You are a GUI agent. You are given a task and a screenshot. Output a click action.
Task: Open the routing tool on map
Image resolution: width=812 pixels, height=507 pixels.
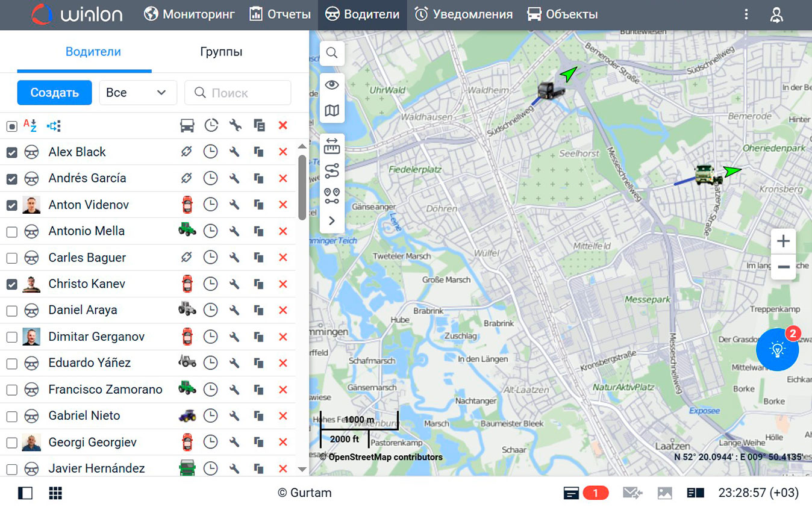332,171
